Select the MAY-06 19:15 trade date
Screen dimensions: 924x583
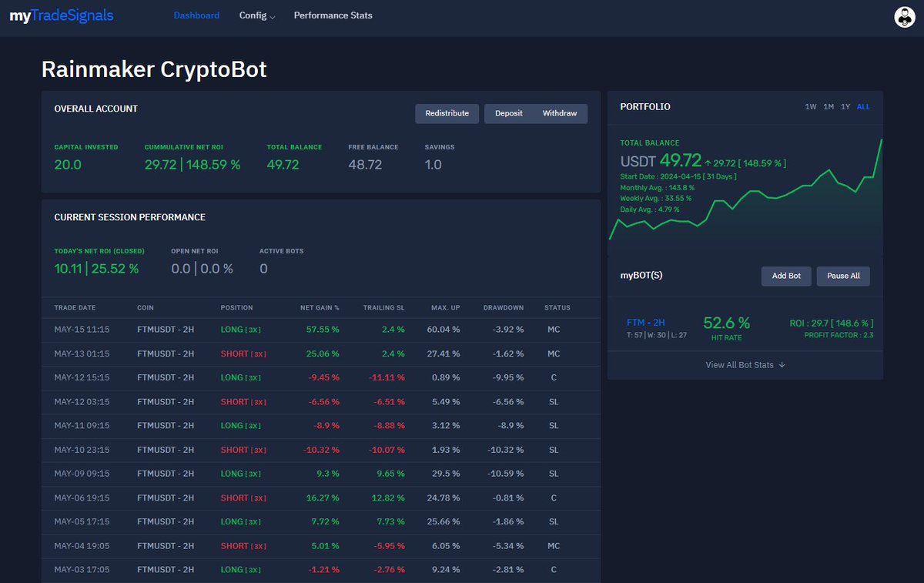[x=82, y=498]
